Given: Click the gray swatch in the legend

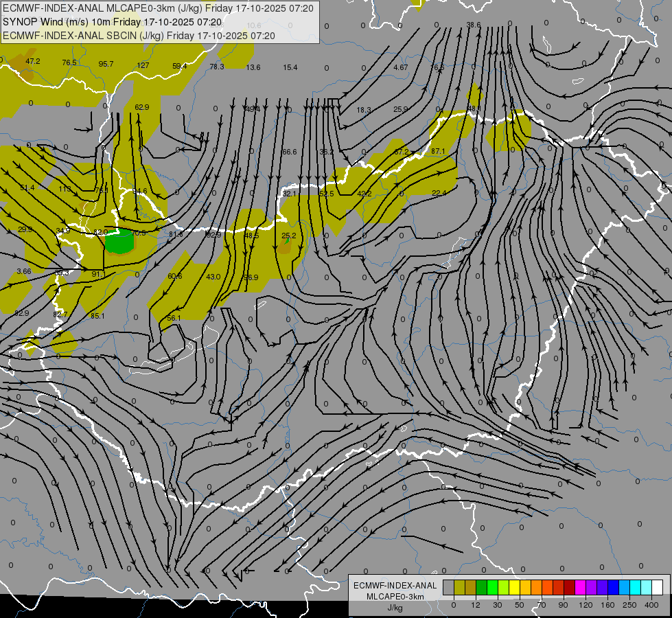Looking at the screenshot, I should pyautogui.click(x=448, y=587).
